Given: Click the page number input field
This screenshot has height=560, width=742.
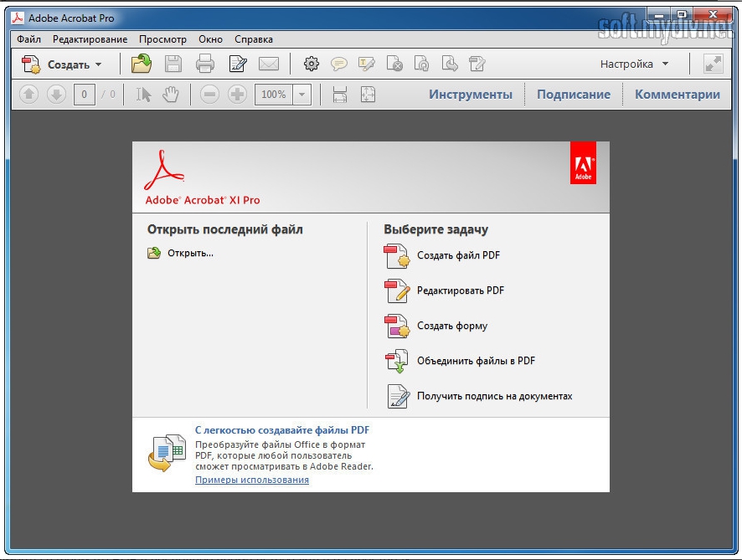Looking at the screenshot, I should pos(84,95).
